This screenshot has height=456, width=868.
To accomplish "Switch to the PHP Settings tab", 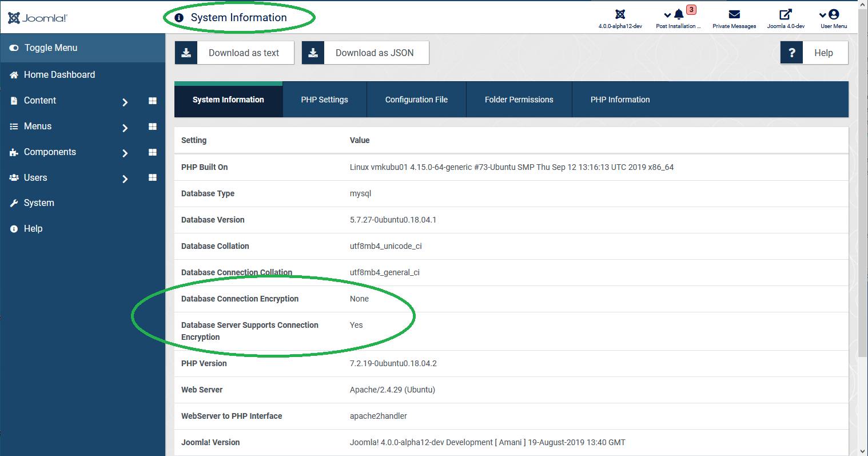I will 325,100.
